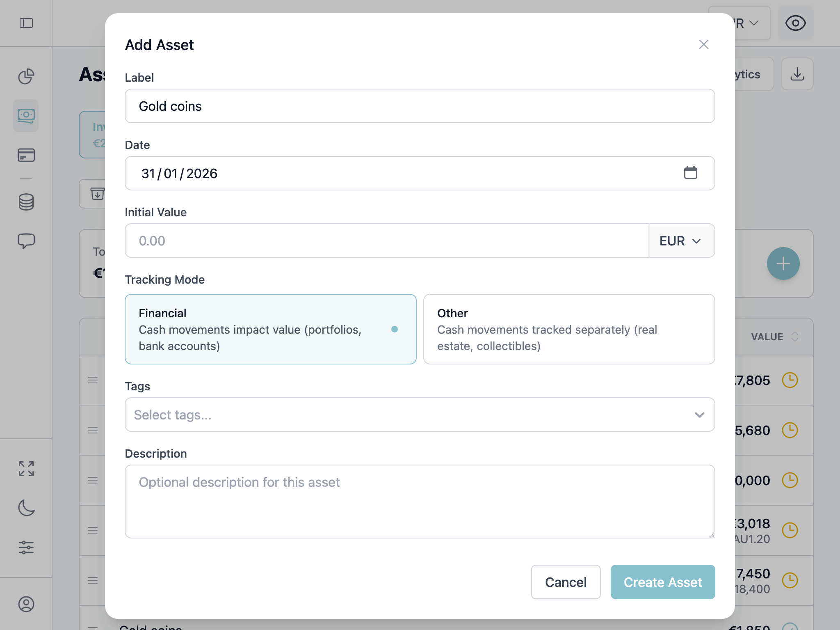This screenshot has width=840, height=630.
Task: Click the Create Asset button
Action: click(662, 582)
